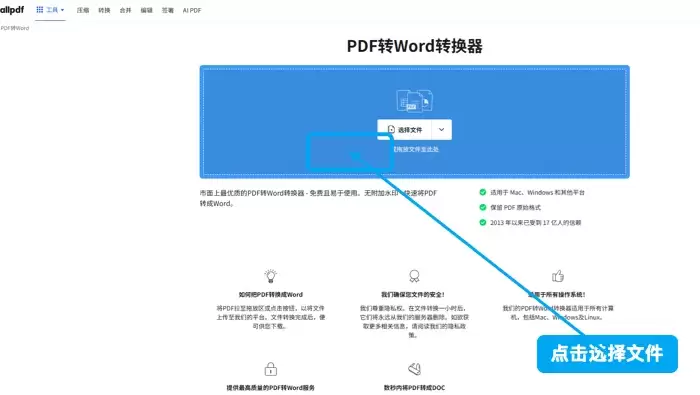Click the PDF转Word breadcrumb text
Viewport: 700px width, 395px height.
[x=15, y=28]
